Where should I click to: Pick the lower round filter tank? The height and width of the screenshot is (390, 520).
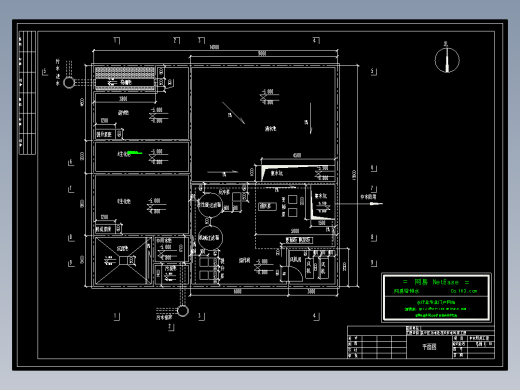[210, 238]
